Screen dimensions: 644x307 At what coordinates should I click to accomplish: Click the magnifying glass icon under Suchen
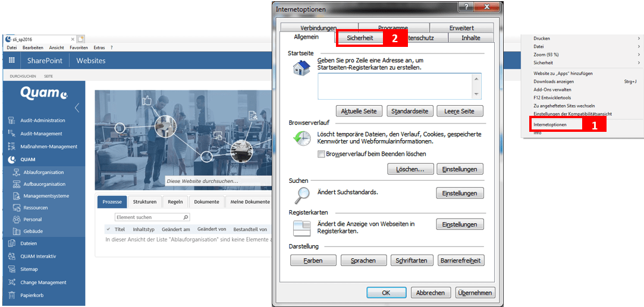coord(301,195)
